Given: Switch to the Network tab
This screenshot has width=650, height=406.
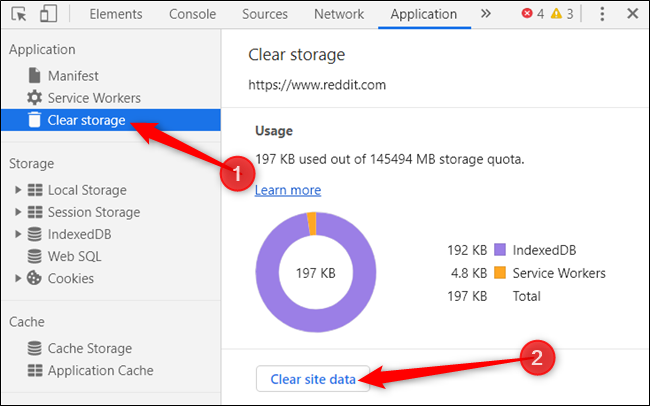Looking at the screenshot, I should (x=339, y=14).
